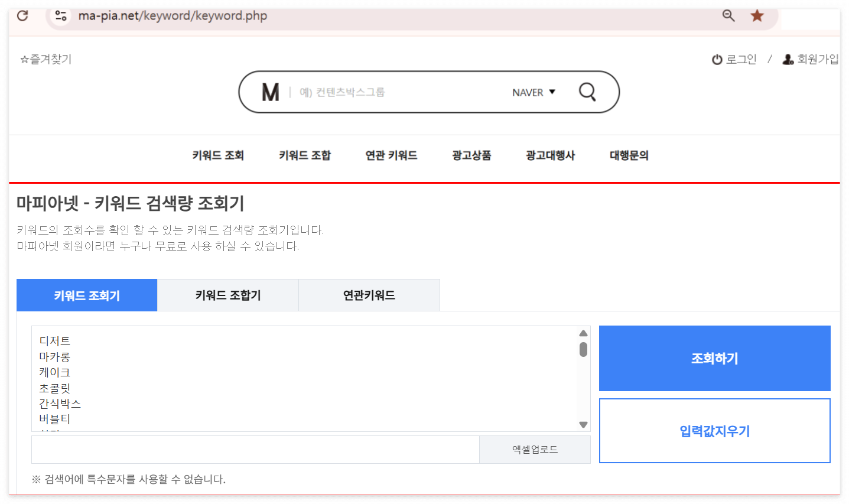Screen dimensions: 849x504
Task: Click the down arrow on the keyword list scrollbar
Action: pyautogui.click(x=583, y=425)
